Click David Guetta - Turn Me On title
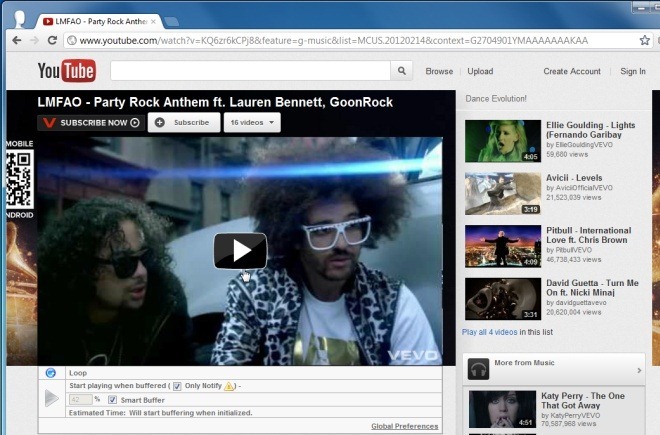Screen dimensions: 660x435 pyautogui.click(x=592, y=288)
